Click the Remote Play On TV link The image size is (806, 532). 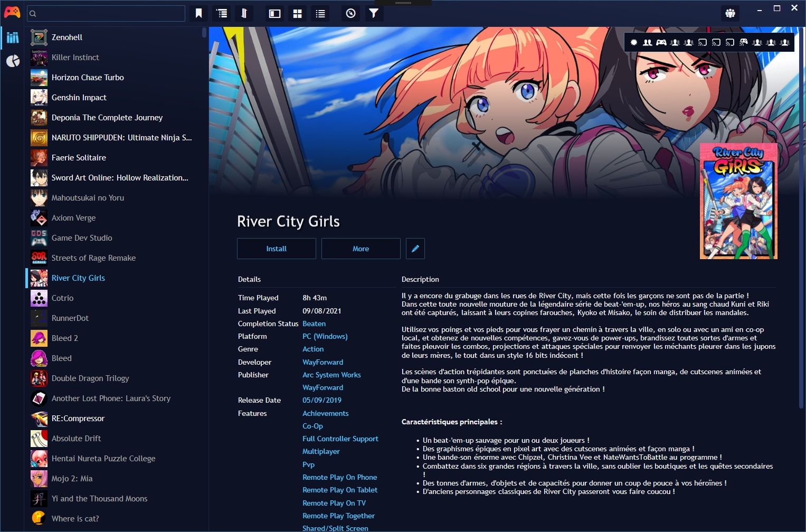tap(334, 503)
